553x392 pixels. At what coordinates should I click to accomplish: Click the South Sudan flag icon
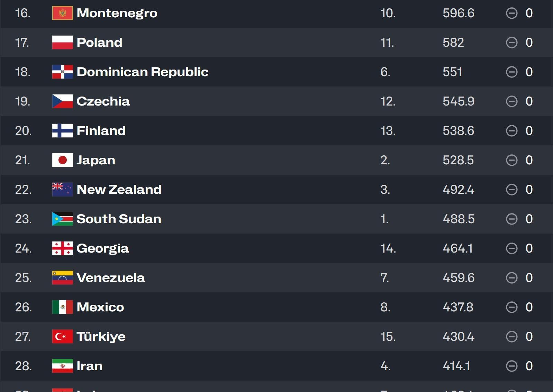63,219
